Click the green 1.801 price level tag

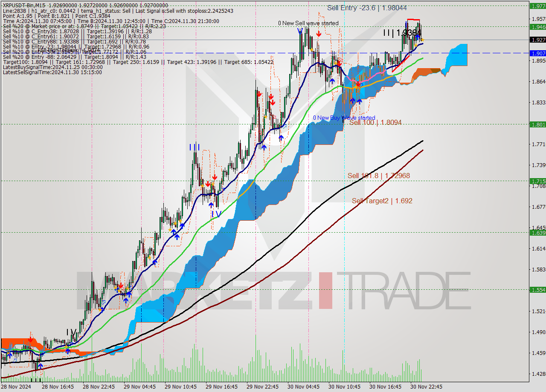point(537,124)
